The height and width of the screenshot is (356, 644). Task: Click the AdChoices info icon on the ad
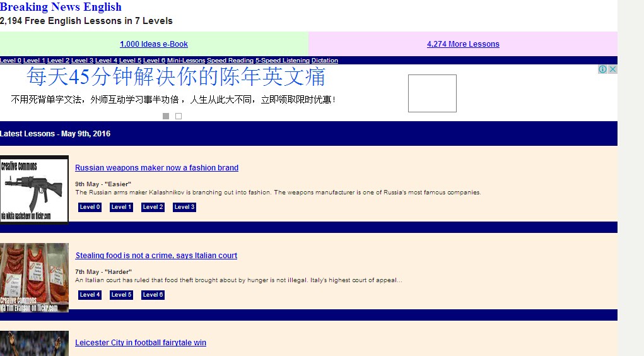tap(602, 69)
